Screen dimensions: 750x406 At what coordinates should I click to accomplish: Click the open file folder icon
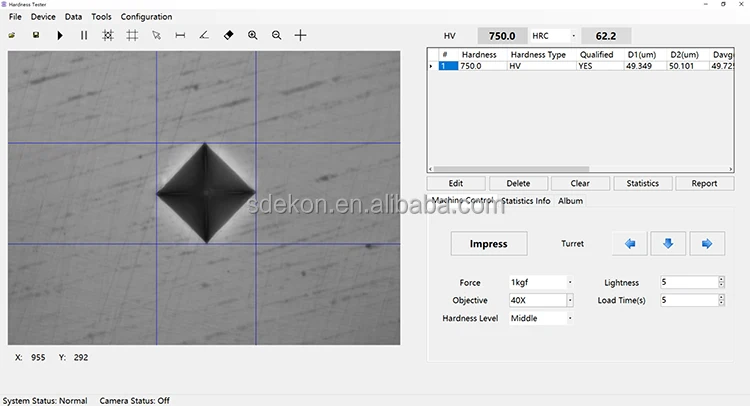pos(11,35)
